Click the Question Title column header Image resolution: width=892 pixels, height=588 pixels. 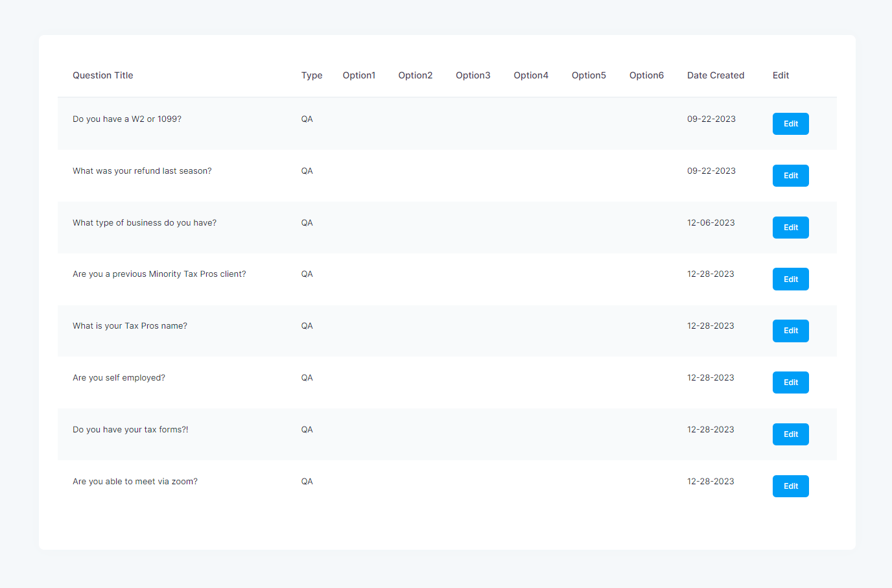(102, 75)
